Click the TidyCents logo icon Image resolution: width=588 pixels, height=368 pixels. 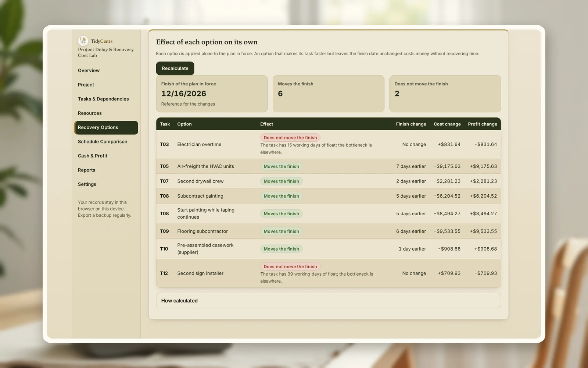click(x=83, y=41)
